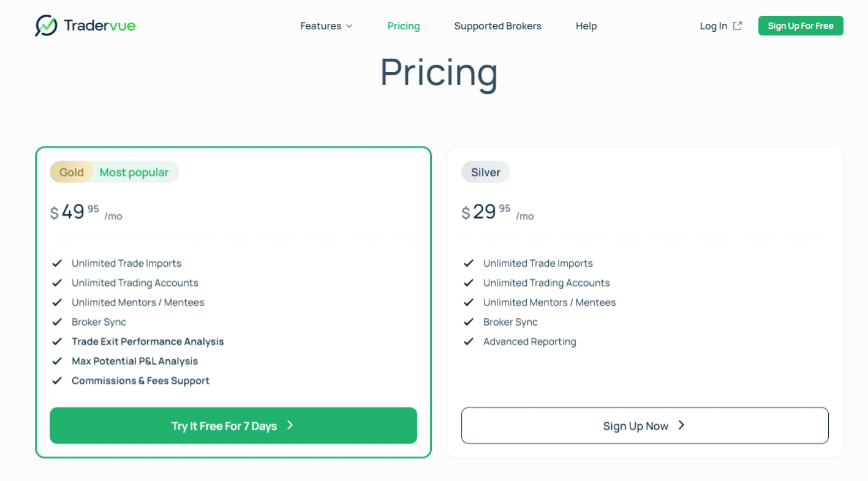Click the arrow icon in Sign Up Now button
Viewport: 868px width, 481px height.
click(681, 425)
